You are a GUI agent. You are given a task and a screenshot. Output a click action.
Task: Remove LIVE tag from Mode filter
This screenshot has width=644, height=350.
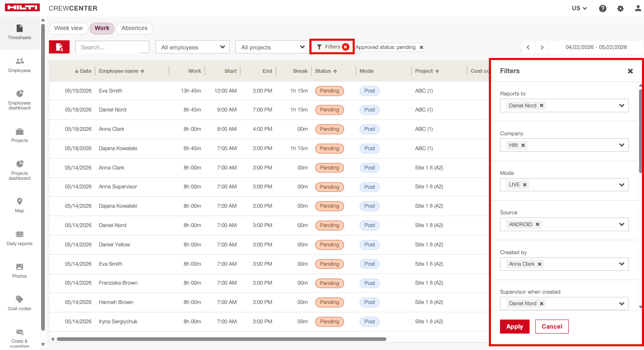point(525,185)
